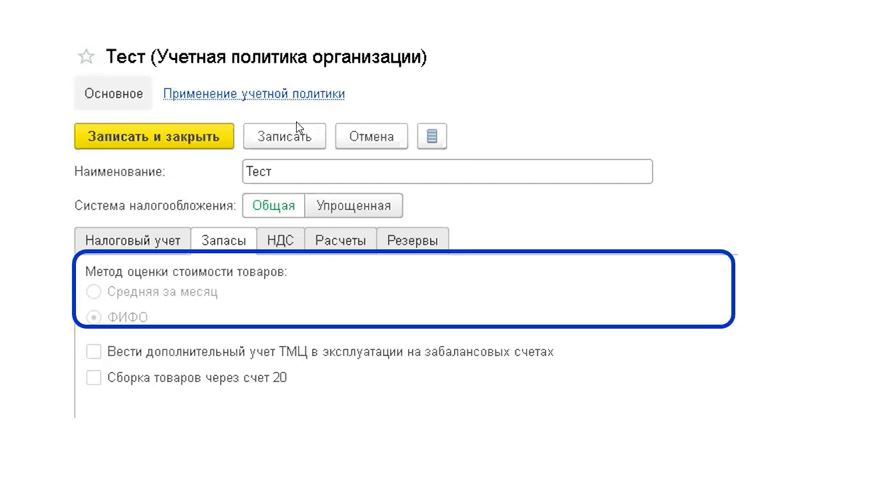Switch to the Запасы tab
Viewport: 874px width, 499px height.
pos(223,240)
